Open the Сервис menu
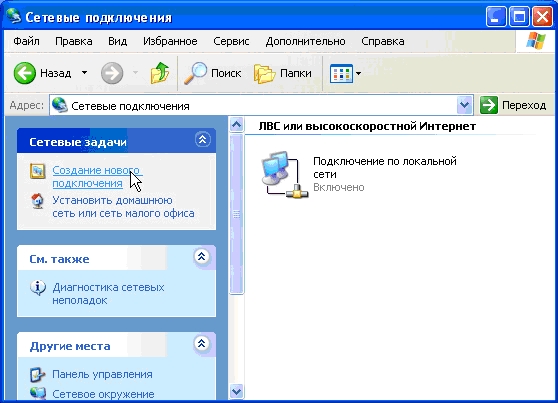The image size is (558, 403). click(x=231, y=41)
